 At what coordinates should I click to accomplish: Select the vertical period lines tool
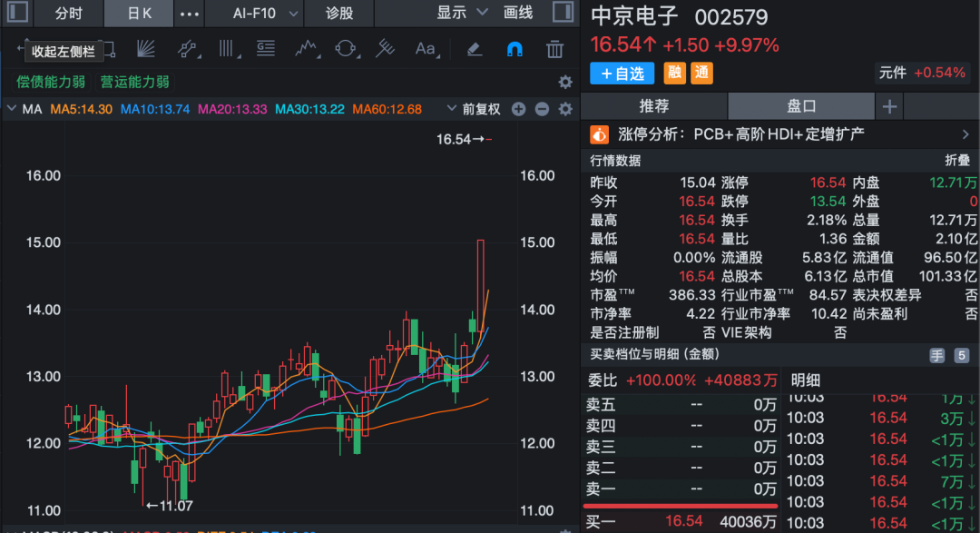point(228,49)
